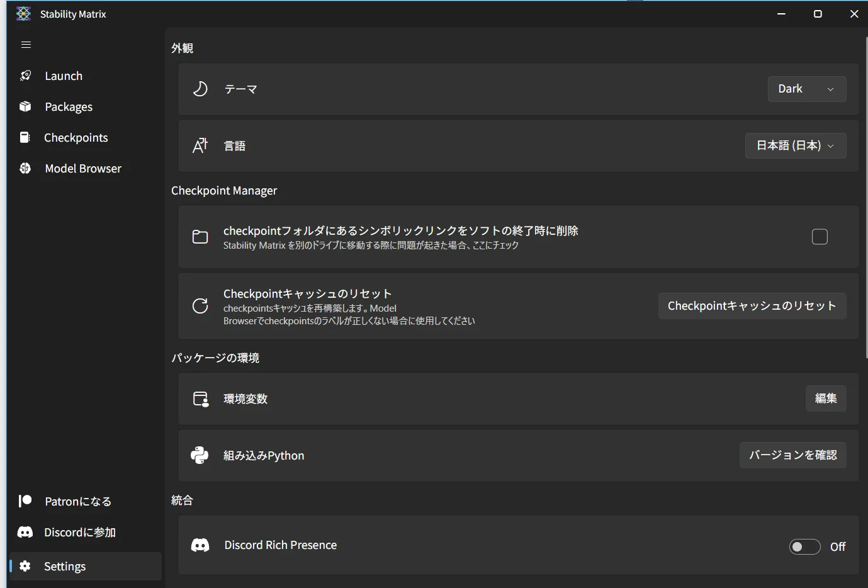Viewport: 868px width, 588px height.
Task: Click the Discord icon in the sidebar
Action: click(x=25, y=532)
